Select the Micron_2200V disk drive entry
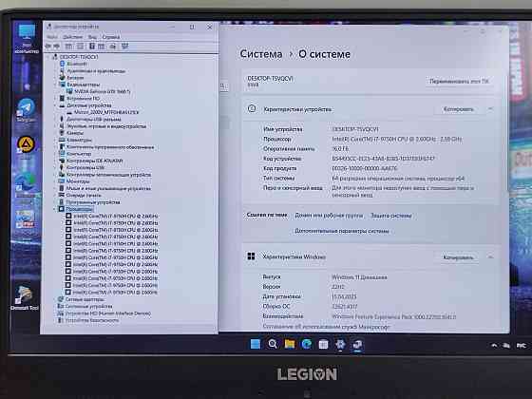Screen dimensions: 532x399 [106, 112]
